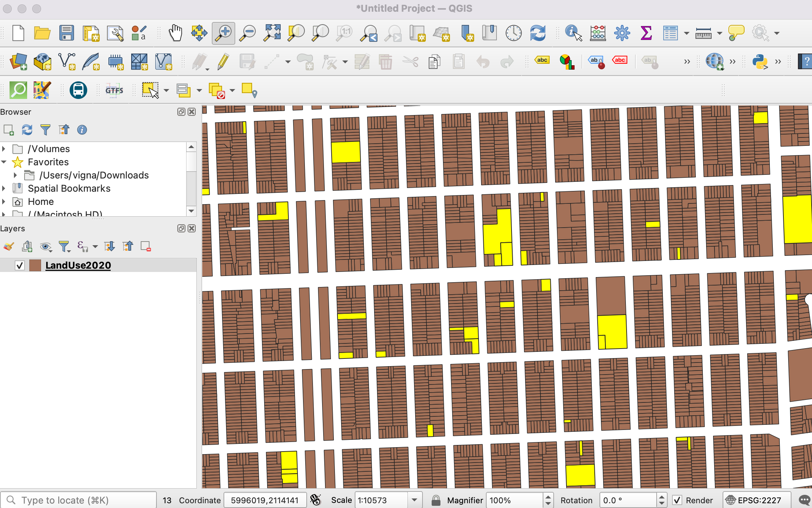Expand the /Volumes tree item
This screenshot has height=508, width=812.
point(4,149)
